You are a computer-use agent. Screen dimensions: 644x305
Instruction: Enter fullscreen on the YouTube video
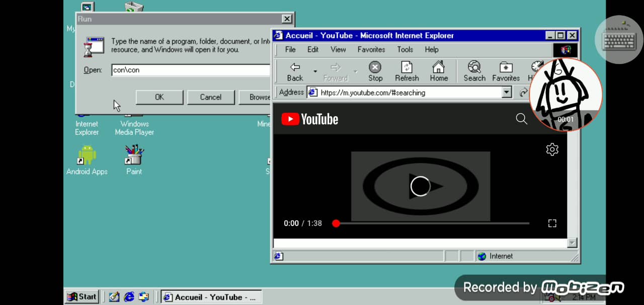pyautogui.click(x=552, y=223)
